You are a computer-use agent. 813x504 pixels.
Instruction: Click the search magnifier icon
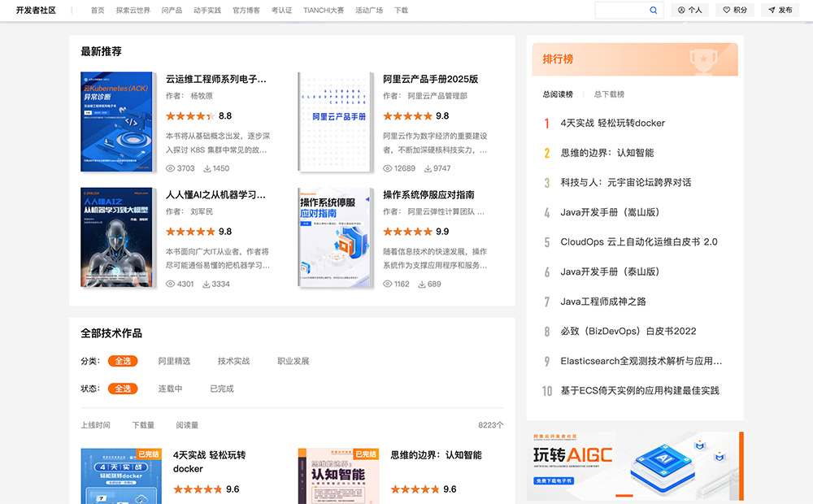pos(653,10)
